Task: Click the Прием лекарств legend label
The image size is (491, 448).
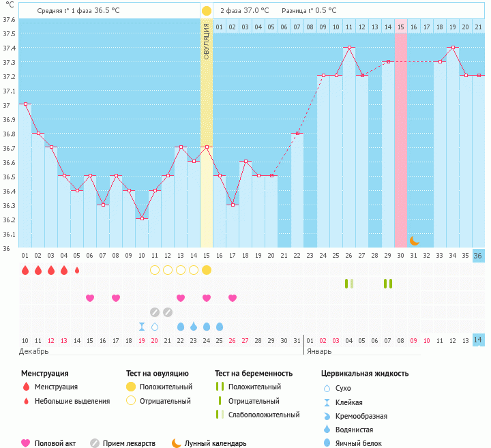Action: [129, 443]
